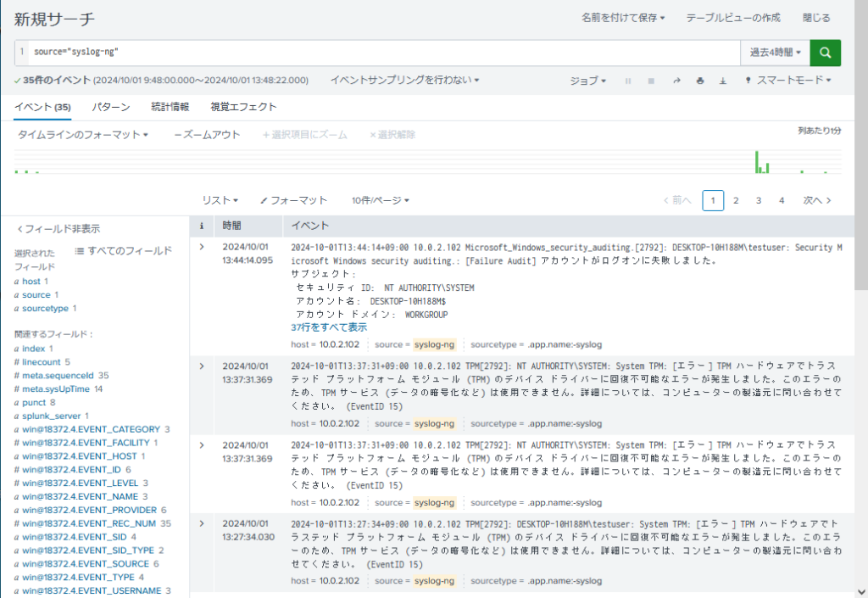
Task: Click ズームアウト on timeline
Action: pos(207,135)
